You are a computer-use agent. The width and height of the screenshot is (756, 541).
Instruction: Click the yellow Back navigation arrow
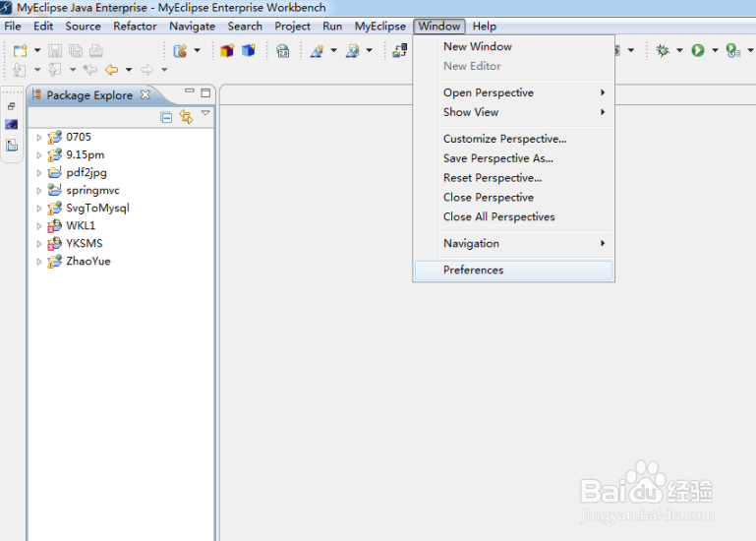click(112, 70)
